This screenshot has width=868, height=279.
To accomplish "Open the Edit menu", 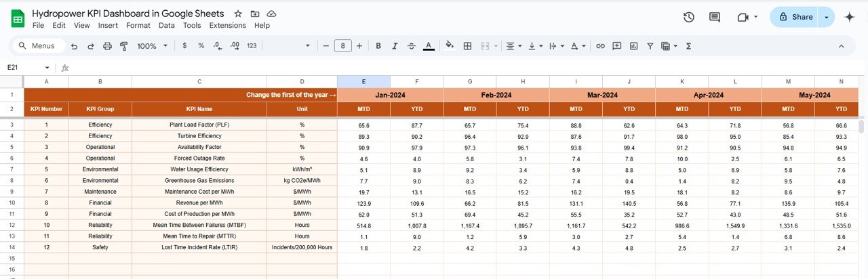I will point(59,26).
